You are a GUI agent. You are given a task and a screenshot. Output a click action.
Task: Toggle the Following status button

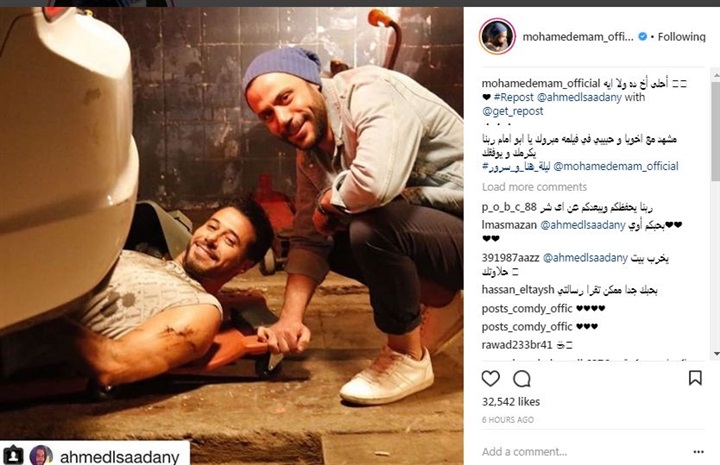click(x=681, y=37)
